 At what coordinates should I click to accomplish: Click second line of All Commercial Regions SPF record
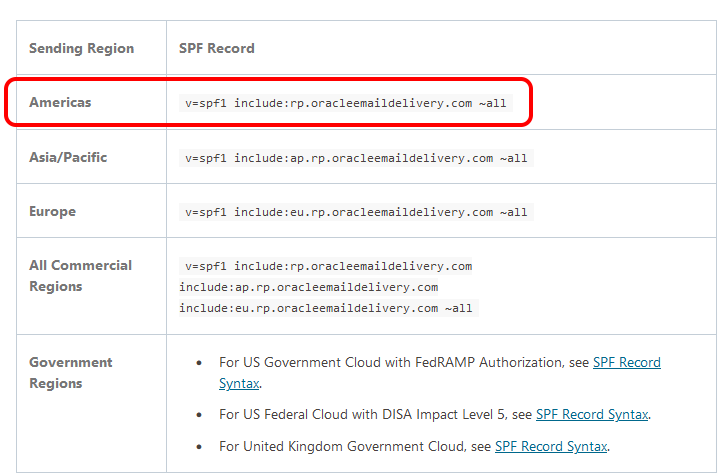point(308,287)
